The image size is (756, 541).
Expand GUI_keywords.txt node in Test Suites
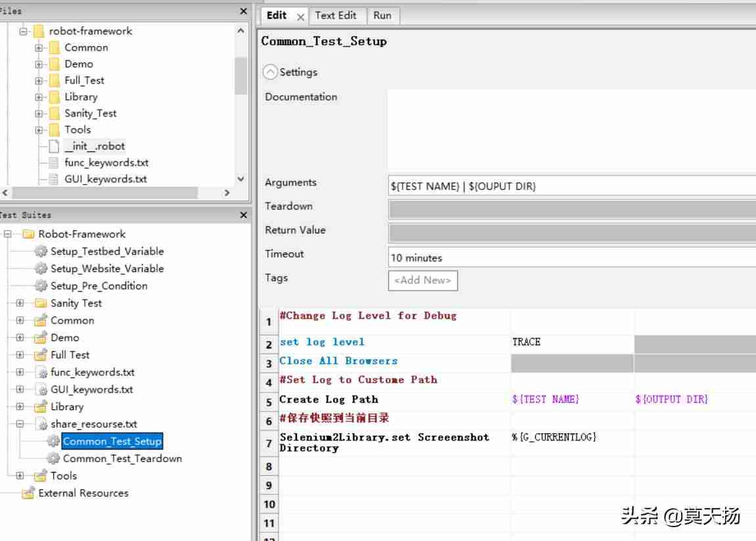pyautogui.click(x=20, y=390)
